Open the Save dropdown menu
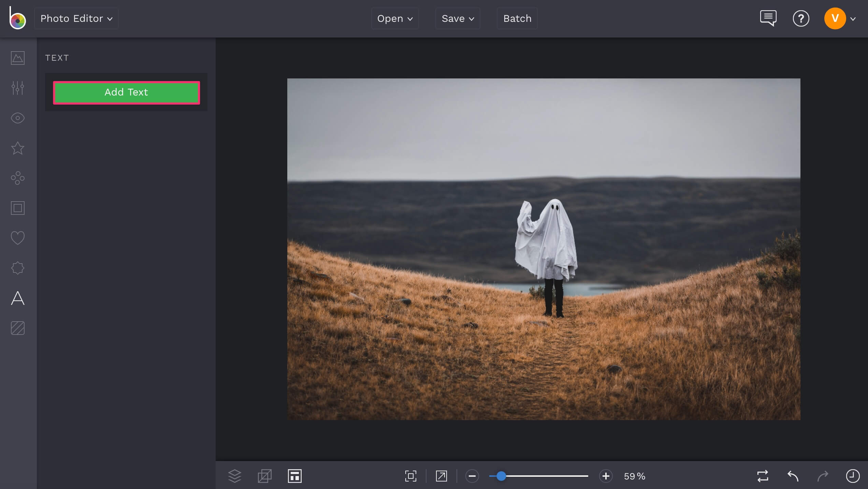This screenshot has height=489, width=868. 458,18
